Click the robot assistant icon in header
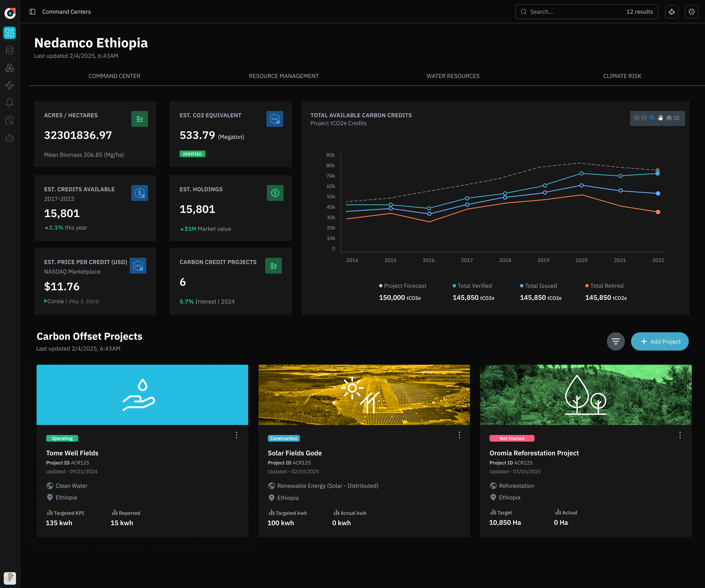 [671, 12]
